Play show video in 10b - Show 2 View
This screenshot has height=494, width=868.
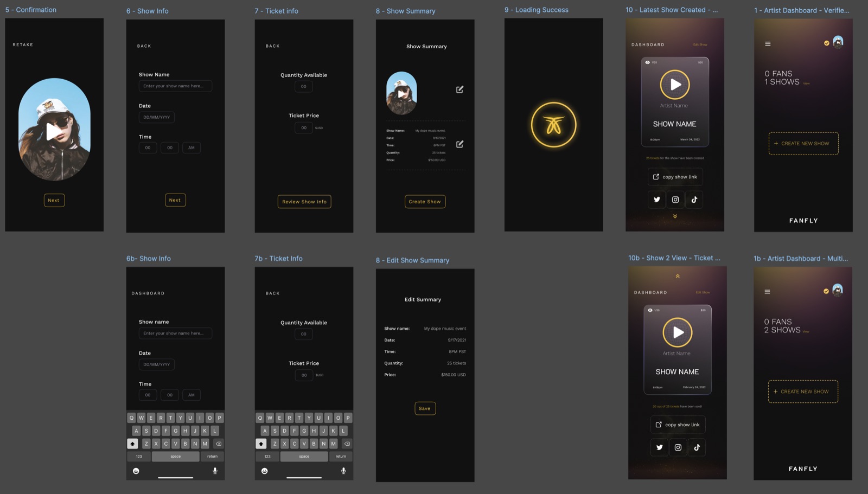678,332
